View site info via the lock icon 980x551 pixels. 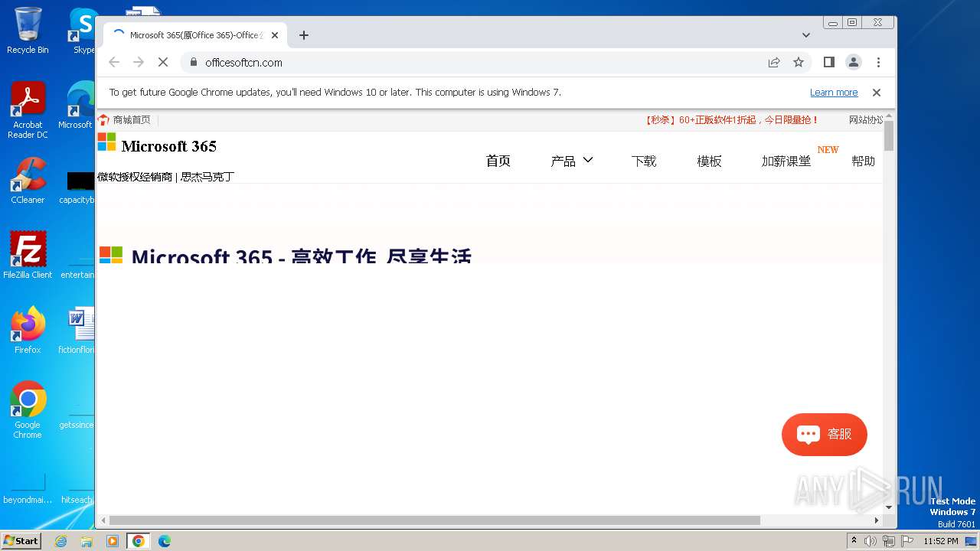193,63
